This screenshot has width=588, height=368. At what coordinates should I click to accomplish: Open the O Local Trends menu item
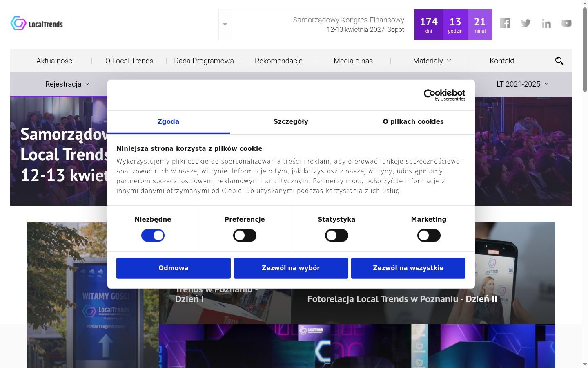[x=129, y=61]
